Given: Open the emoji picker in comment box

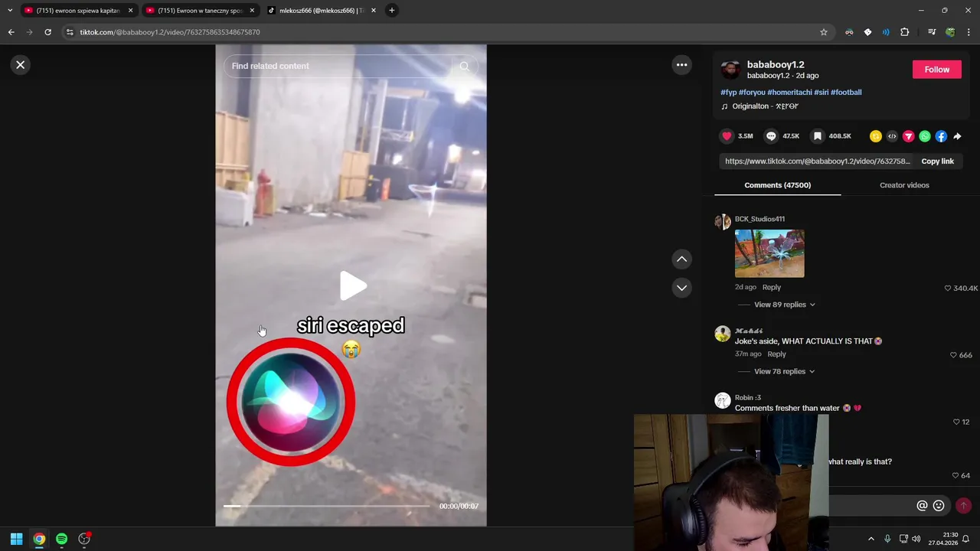Looking at the screenshot, I should click(939, 506).
